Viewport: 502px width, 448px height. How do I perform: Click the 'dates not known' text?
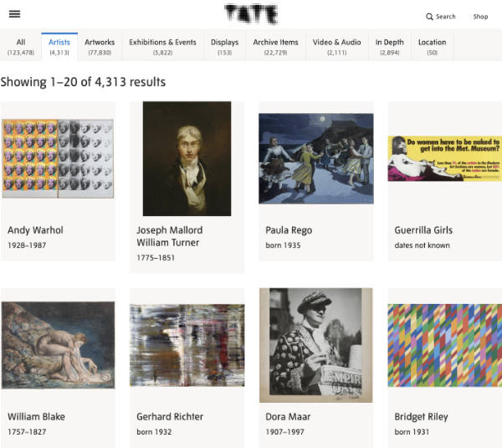pos(422,245)
